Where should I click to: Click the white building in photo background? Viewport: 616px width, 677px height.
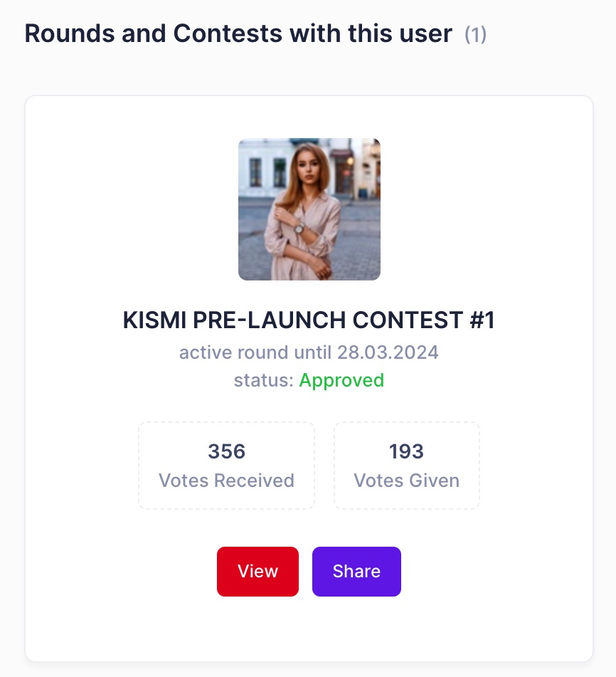pyautogui.click(x=263, y=169)
